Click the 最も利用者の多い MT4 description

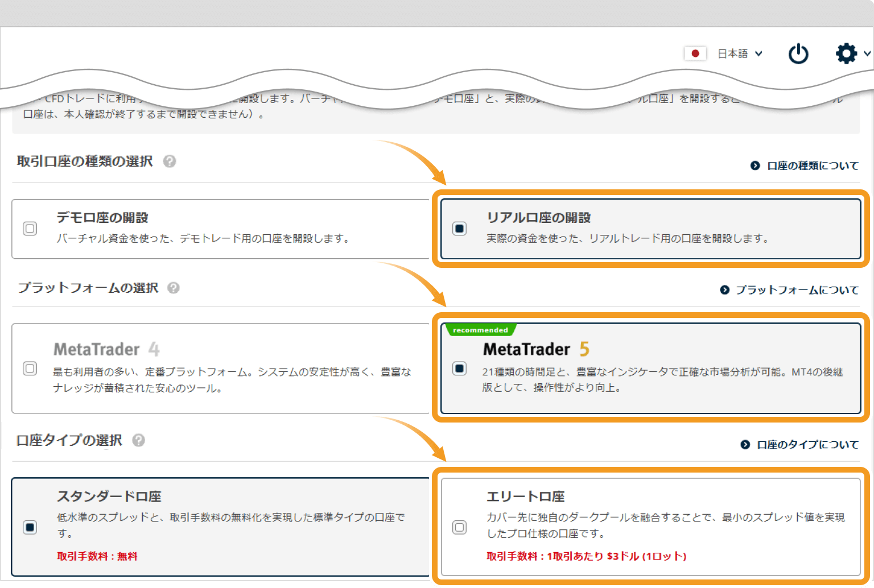coord(232,380)
